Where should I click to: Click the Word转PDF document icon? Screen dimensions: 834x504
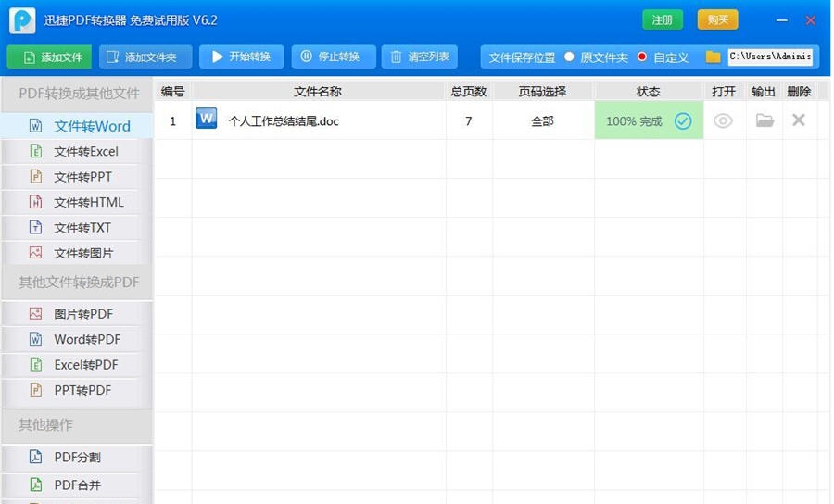(x=35, y=339)
